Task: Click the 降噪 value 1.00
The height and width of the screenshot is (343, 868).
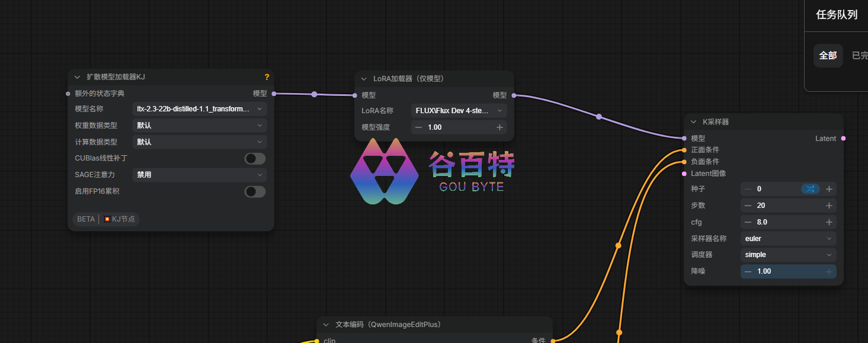Action: 764,271
